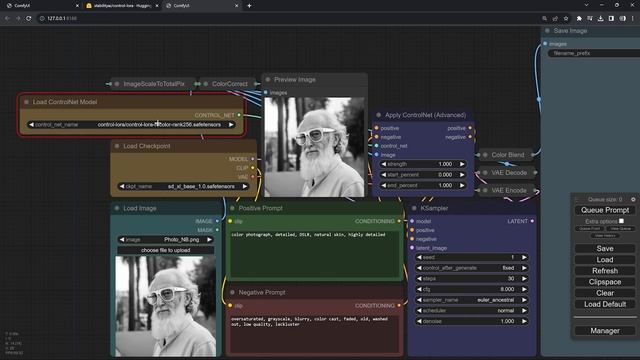This screenshot has height=360, width=640.
Task: Open the control_after_generate fixed selector
Action: click(x=471, y=268)
